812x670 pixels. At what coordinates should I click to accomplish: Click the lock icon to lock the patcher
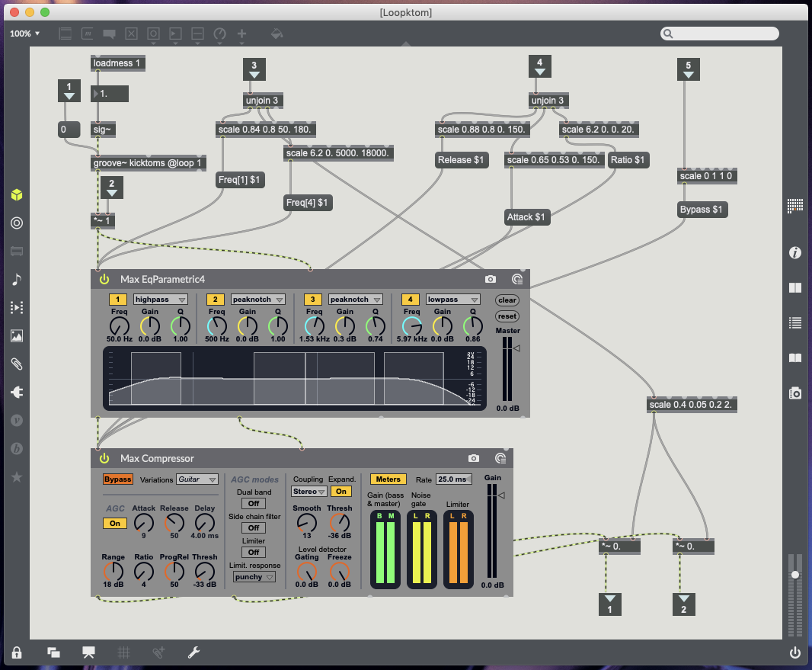(x=17, y=652)
